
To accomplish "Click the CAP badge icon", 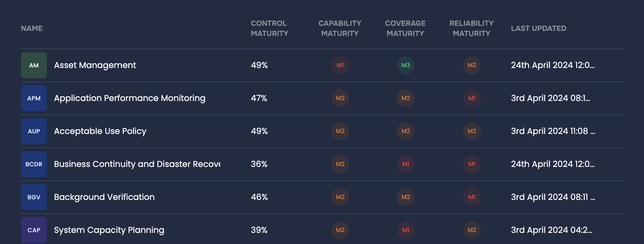I will click(34, 230).
